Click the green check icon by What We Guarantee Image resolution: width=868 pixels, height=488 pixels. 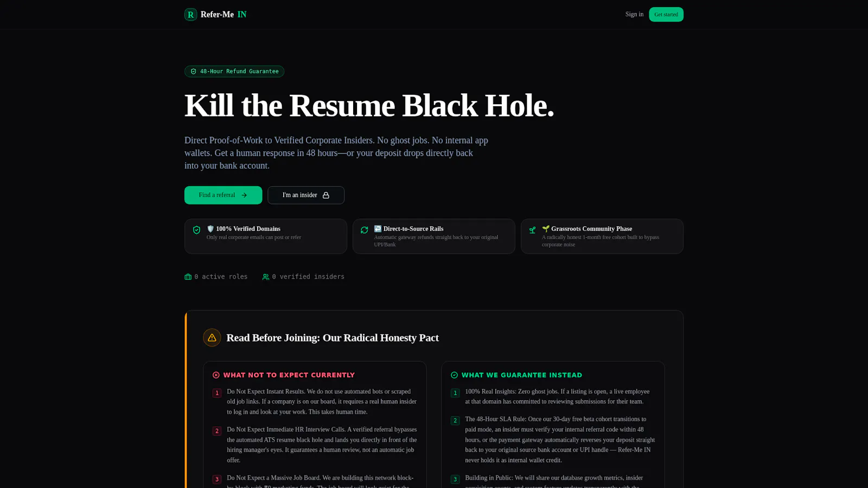(x=455, y=375)
